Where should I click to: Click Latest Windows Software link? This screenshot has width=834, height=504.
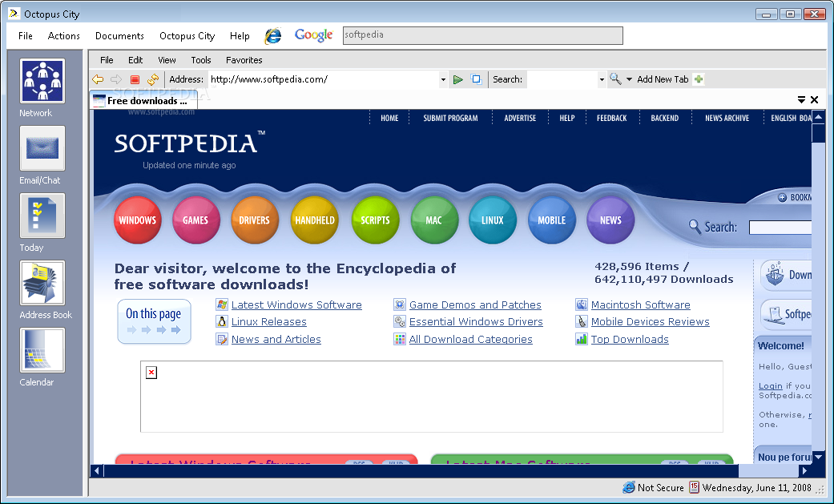pyautogui.click(x=296, y=305)
